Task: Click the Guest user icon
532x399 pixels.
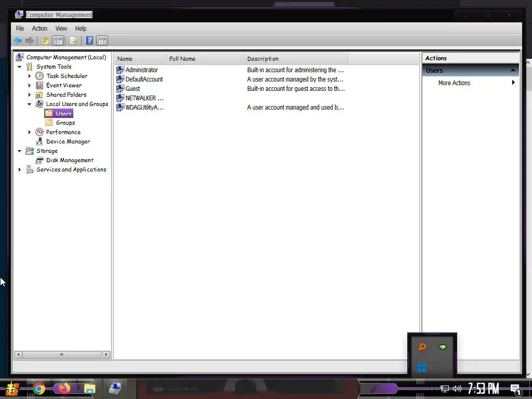Action: (120, 88)
